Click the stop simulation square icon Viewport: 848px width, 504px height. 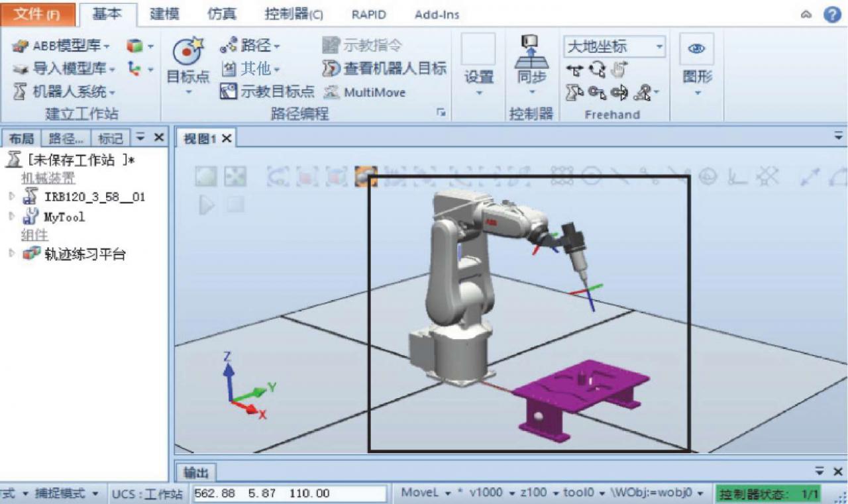(235, 205)
